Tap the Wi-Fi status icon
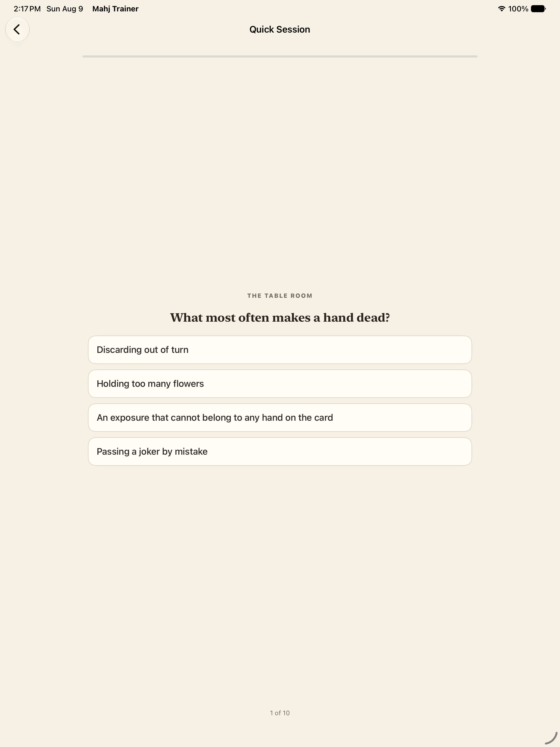Screen dimensions: 560x747 click(502, 9)
